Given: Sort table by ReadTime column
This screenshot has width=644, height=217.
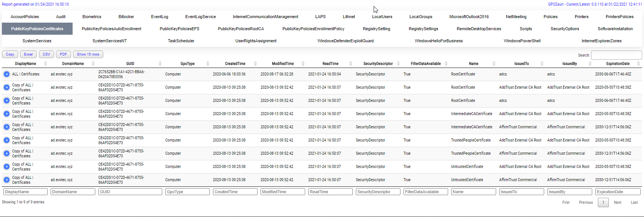Looking at the screenshot, I should click(x=330, y=64).
